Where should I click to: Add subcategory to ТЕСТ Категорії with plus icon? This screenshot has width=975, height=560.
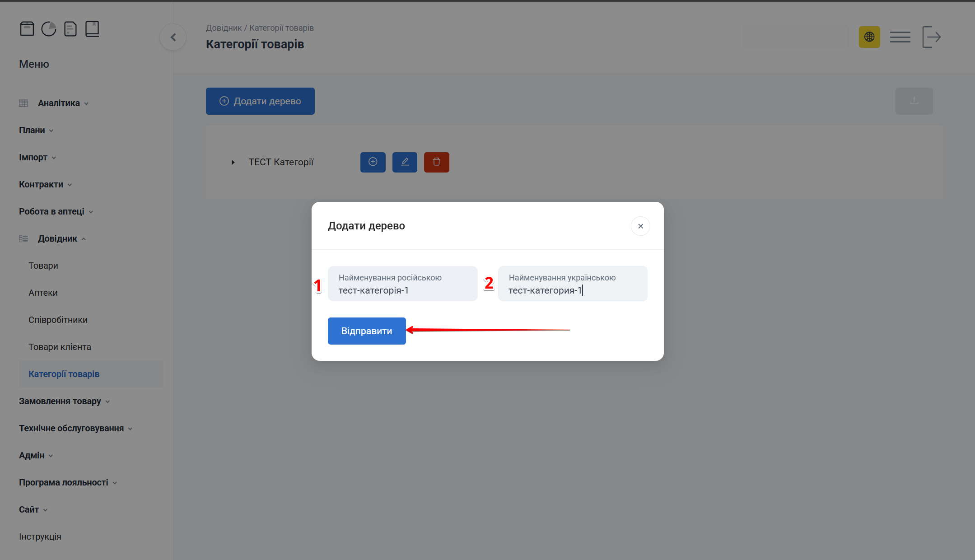coord(373,162)
